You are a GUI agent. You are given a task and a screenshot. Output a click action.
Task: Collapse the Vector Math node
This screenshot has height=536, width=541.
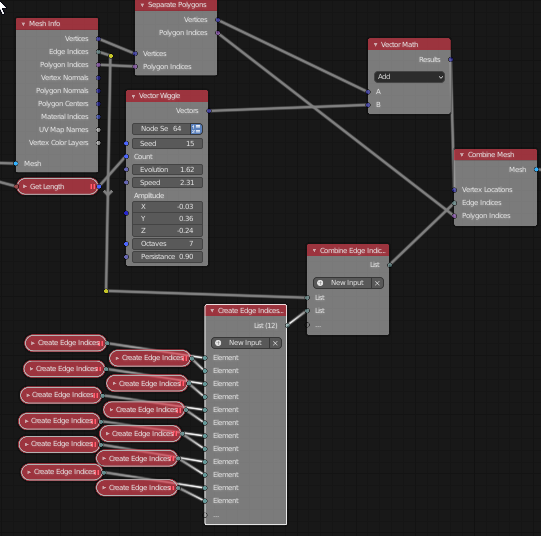point(375,45)
